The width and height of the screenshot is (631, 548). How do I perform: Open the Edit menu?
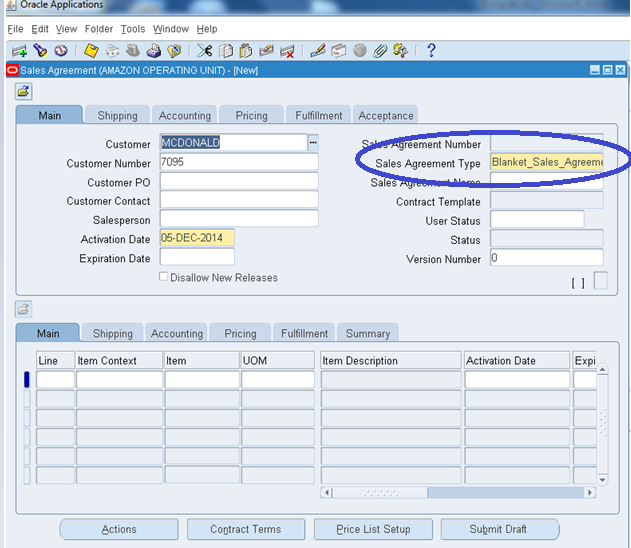40,29
